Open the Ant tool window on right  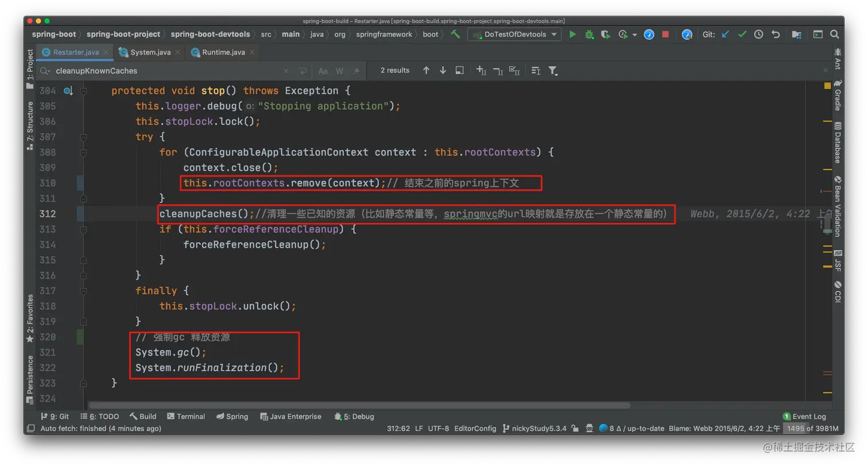click(838, 59)
